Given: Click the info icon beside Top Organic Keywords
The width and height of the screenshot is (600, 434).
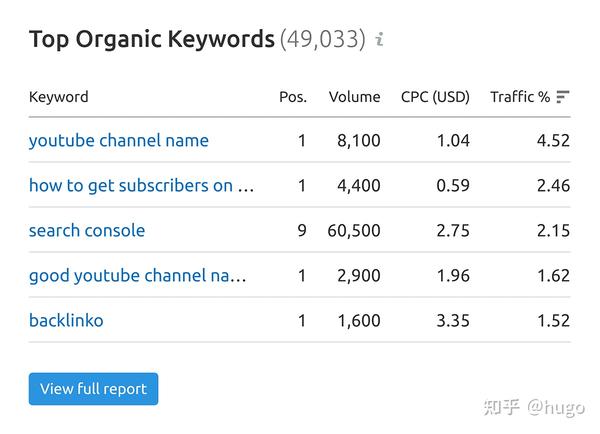Looking at the screenshot, I should [x=379, y=39].
